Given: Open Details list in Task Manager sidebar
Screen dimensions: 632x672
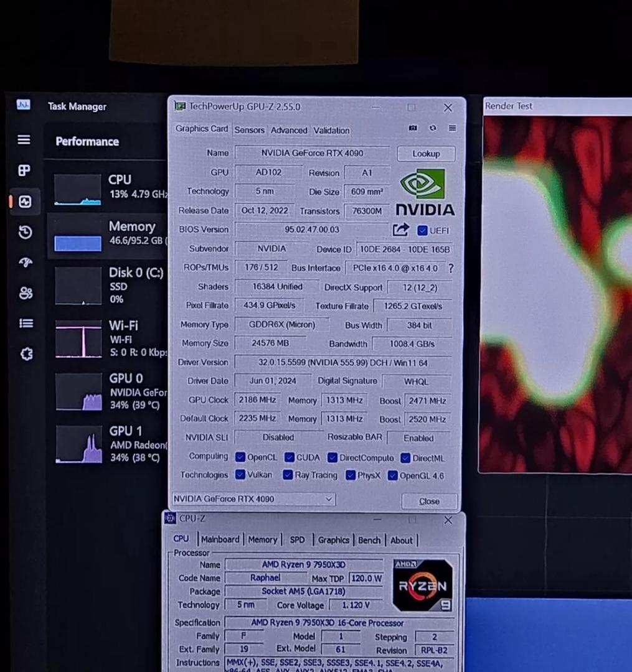Looking at the screenshot, I should pyautogui.click(x=26, y=323).
